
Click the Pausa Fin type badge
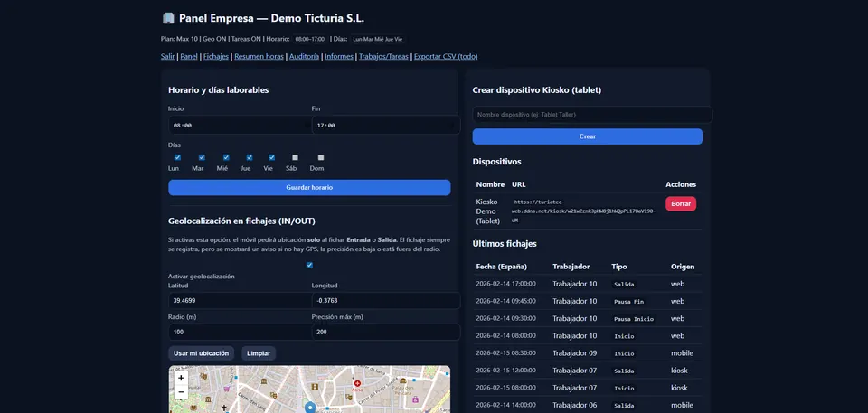629,302
